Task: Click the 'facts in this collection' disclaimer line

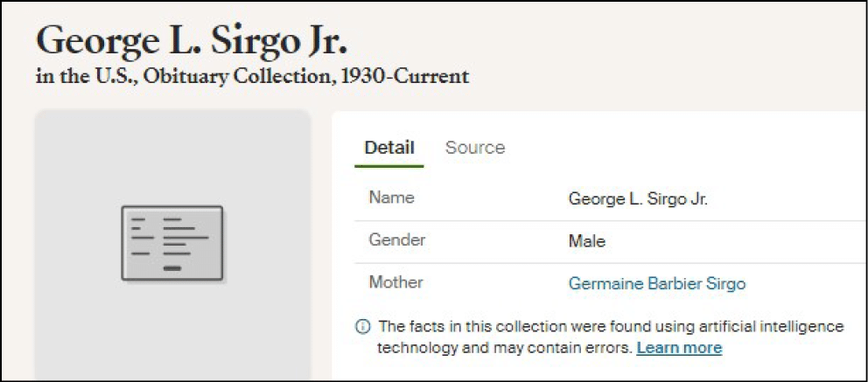Action: coord(611,327)
